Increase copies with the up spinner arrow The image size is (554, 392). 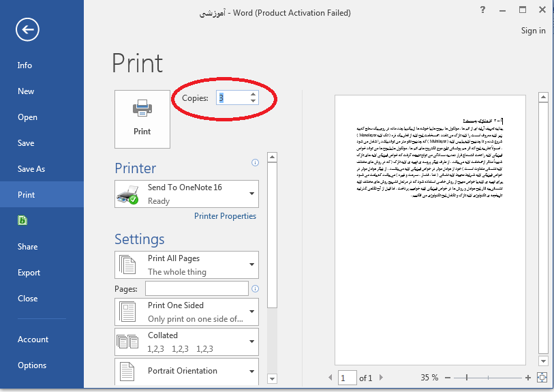point(253,94)
